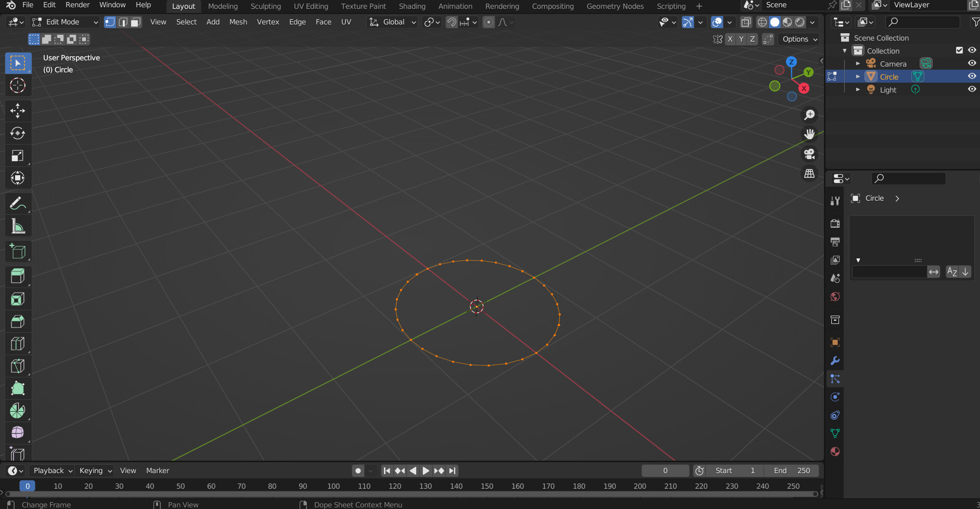Screen dimensions: 980x509
Task: Open the Global transform orientation dropdown
Action: (x=393, y=22)
